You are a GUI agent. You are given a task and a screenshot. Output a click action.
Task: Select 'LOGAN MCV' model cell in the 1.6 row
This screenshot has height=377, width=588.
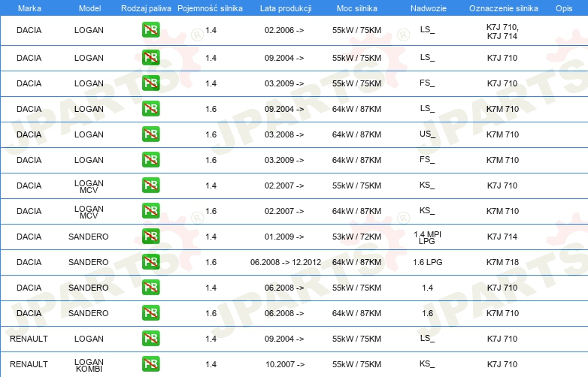(89, 212)
